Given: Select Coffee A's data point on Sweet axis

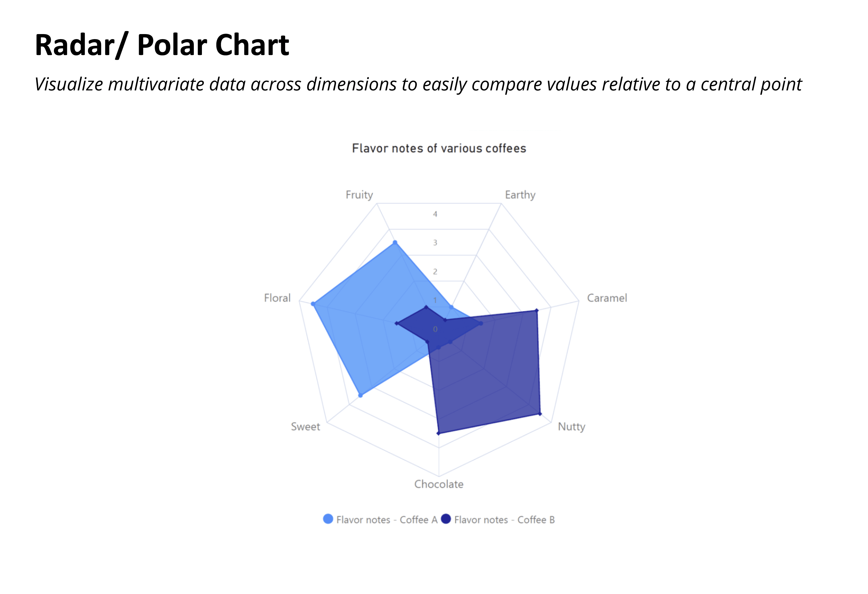Looking at the screenshot, I should [361, 395].
